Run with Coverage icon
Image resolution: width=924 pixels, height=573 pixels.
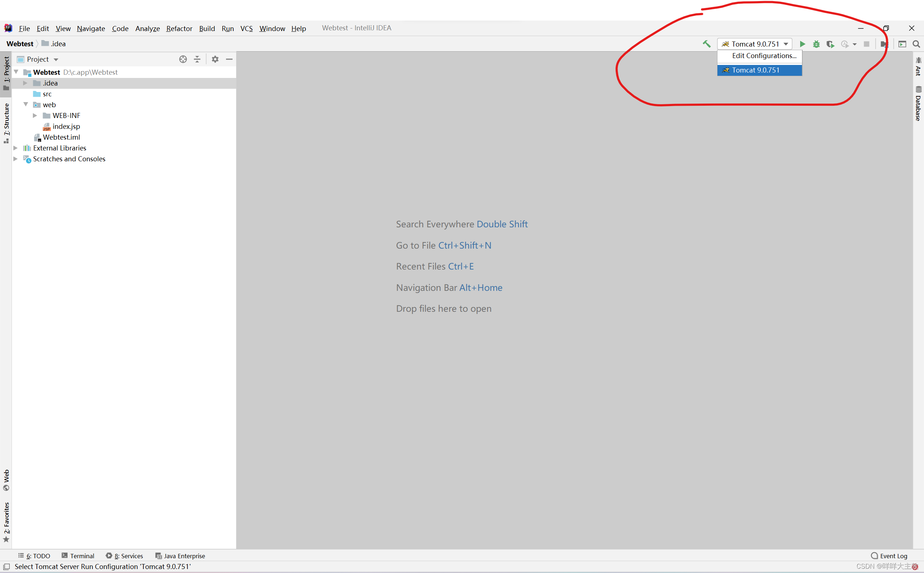830,44
